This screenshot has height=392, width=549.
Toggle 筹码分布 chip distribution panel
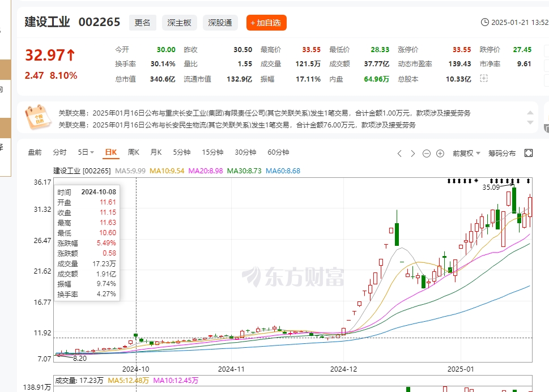click(x=502, y=154)
